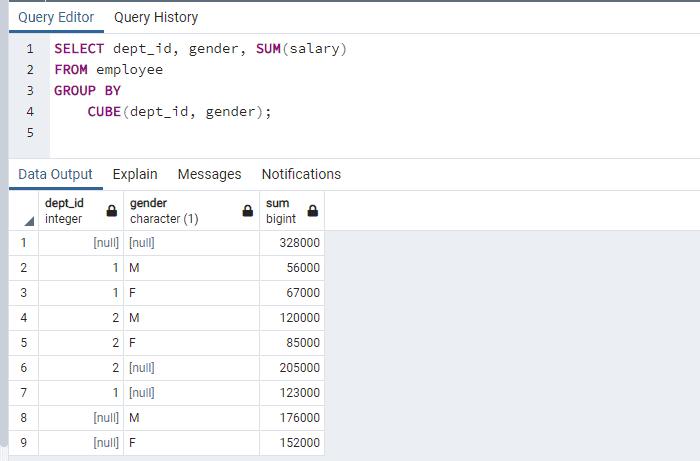Switch to the Notifications tab
Viewport: 700px width, 461px height.
tap(301, 174)
